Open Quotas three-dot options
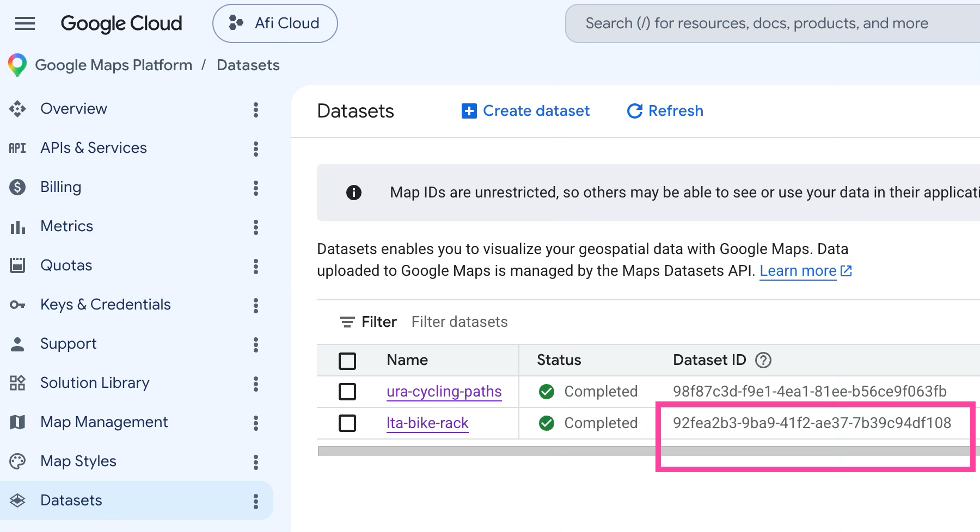The image size is (980, 532). [256, 266]
